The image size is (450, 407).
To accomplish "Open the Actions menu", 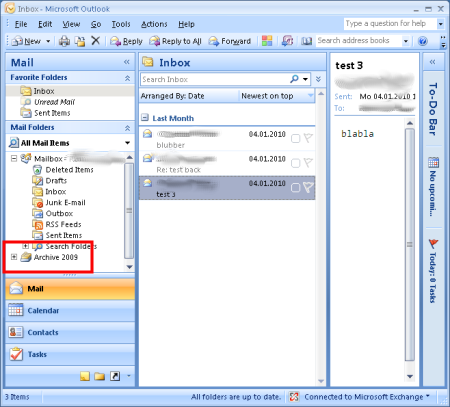I will pos(154,24).
